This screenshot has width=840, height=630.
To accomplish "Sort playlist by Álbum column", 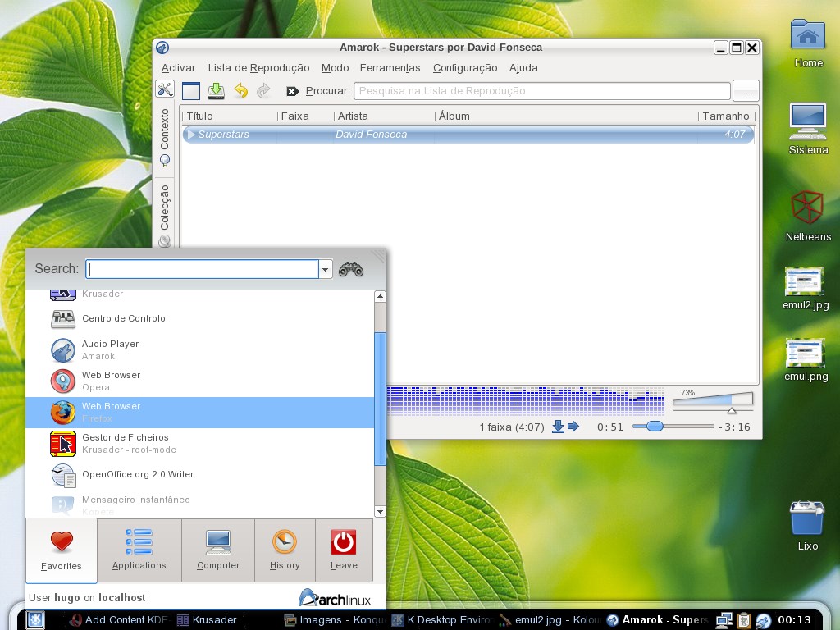I will (x=566, y=116).
